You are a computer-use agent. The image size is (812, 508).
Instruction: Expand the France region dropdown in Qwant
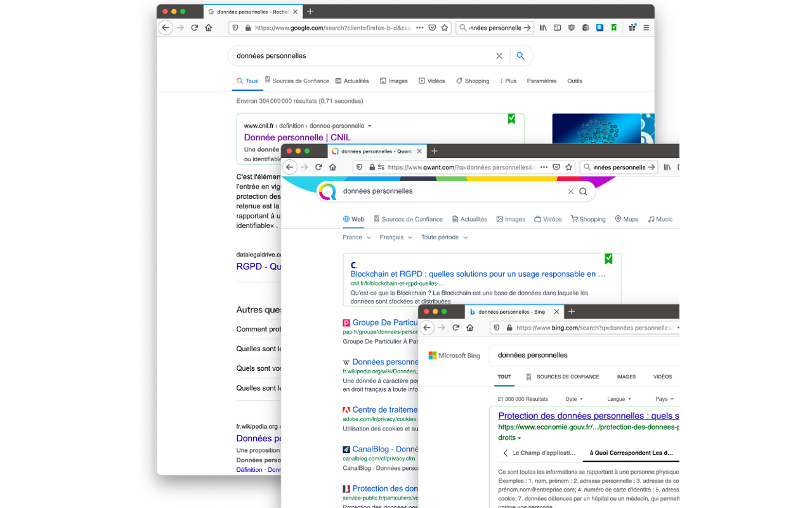tap(357, 237)
